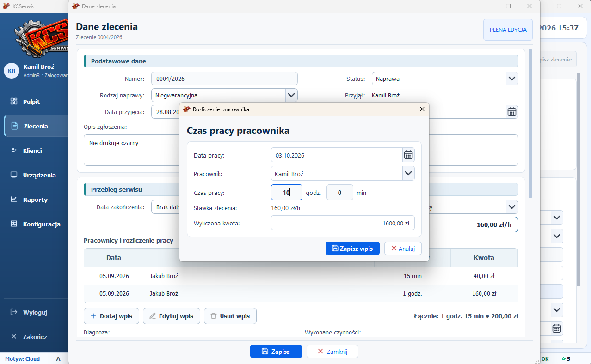591x364 pixels.
Task: Click the background KCSerwis window scrollbar
Action: tap(578, 179)
